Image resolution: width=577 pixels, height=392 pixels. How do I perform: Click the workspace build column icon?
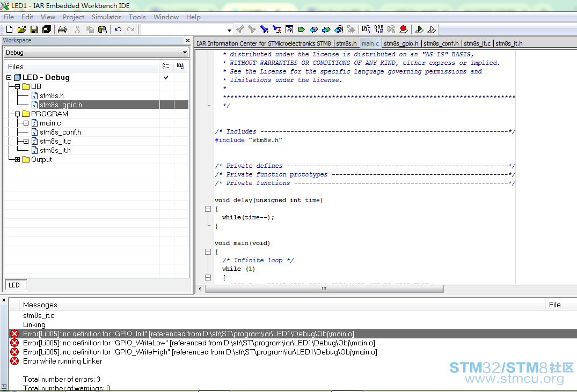coord(180,66)
